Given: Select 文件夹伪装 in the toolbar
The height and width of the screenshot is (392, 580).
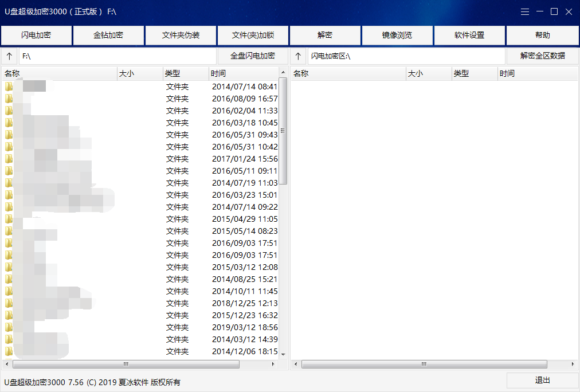Looking at the screenshot, I should coord(181,35).
